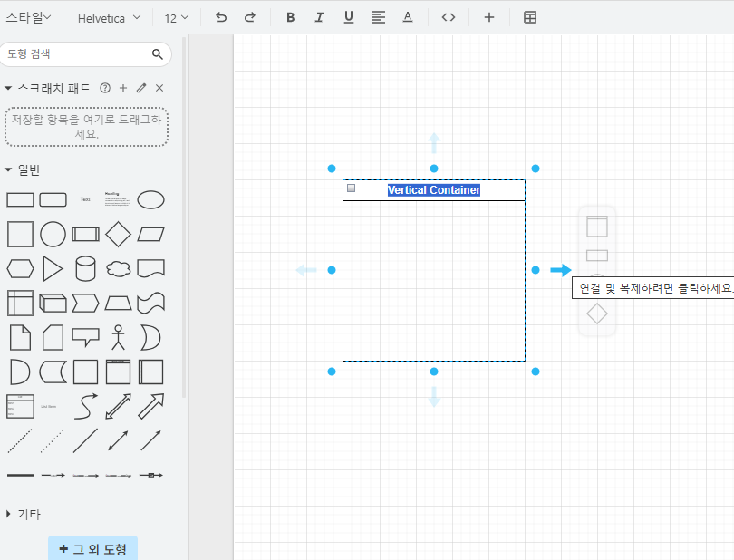Select the bidirectional block arrow shape
The image size is (734, 560).
118,406
